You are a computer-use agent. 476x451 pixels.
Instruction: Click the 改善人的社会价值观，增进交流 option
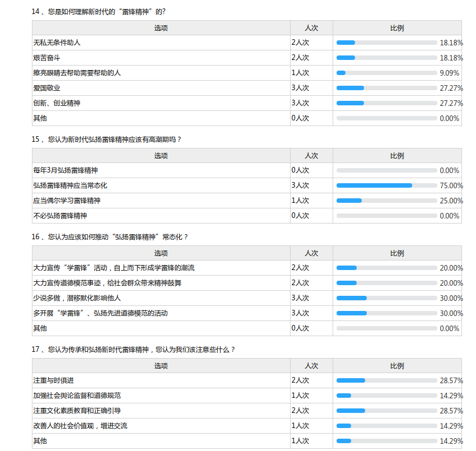[x=80, y=426]
